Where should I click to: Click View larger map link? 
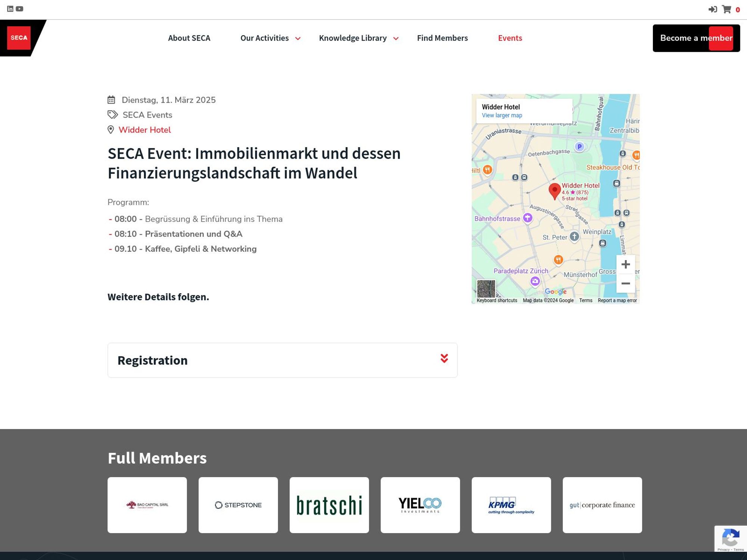tap(502, 115)
